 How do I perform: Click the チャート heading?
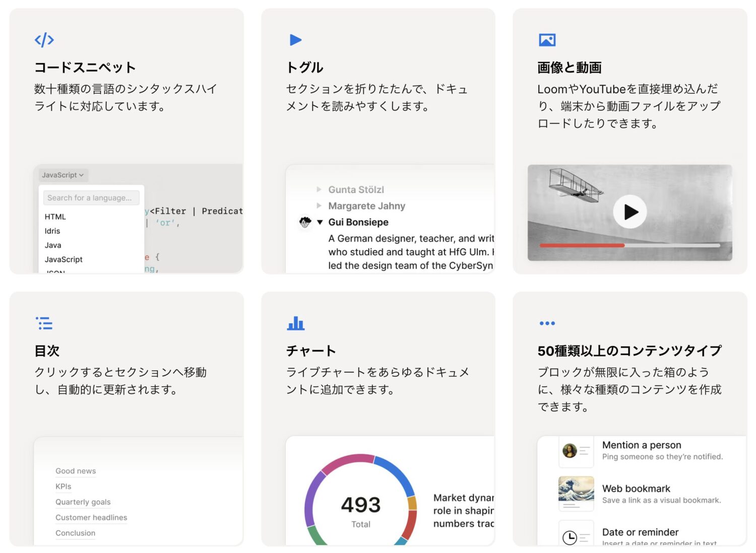click(311, 351)
